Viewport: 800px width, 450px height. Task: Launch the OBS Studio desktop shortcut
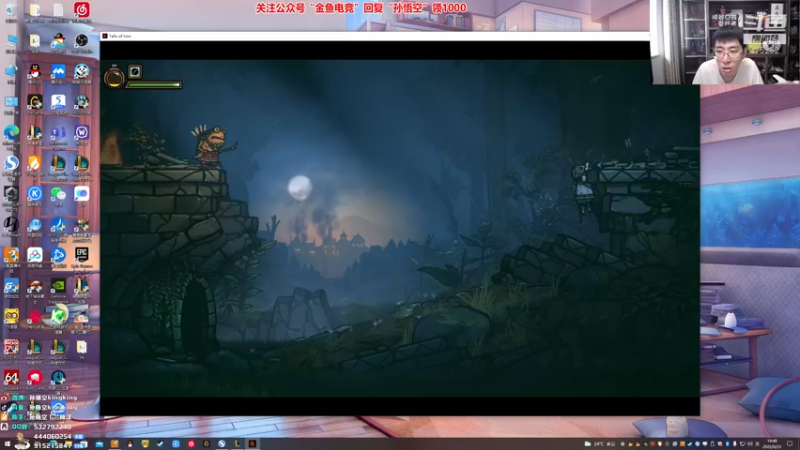82,40
